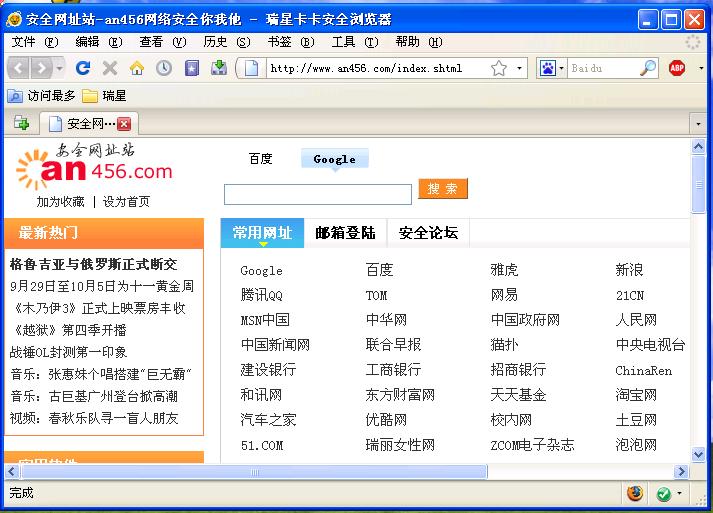Reload the page with the refresh icon

coord(83,68)
